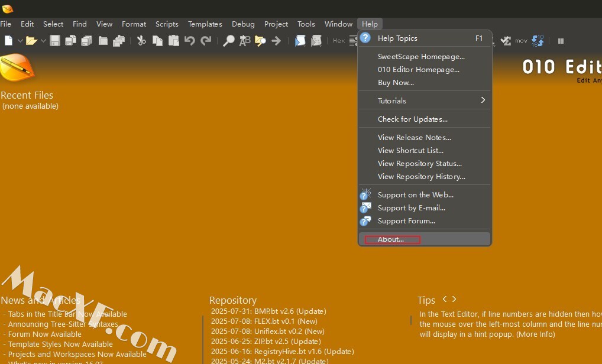Screen dimensions: 602x364
Task: Click the BMP.bt v2.6 repository entry
Action: (268, 311)
